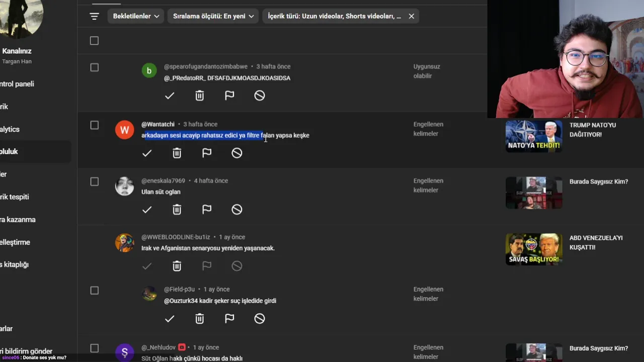Open the filter icon in comments toolbar
The height and width of the screenshot is (362, 644).
(x=94, y=16)
